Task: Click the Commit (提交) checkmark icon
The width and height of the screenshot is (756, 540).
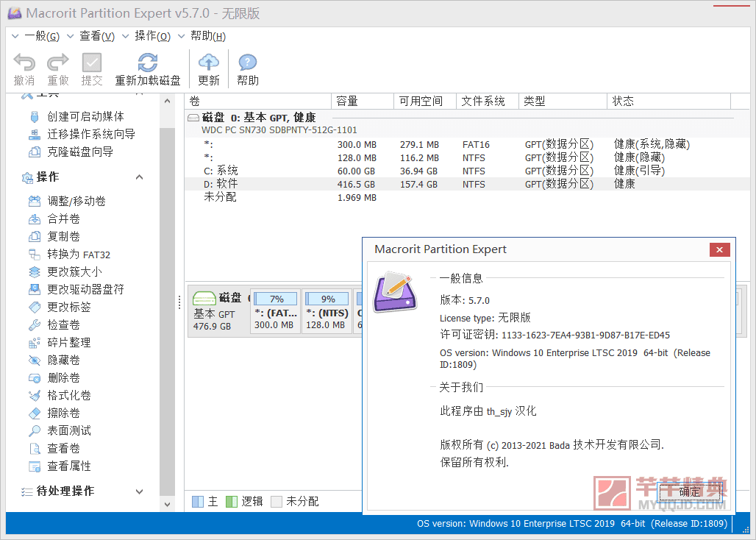Action: pos(92,63)
